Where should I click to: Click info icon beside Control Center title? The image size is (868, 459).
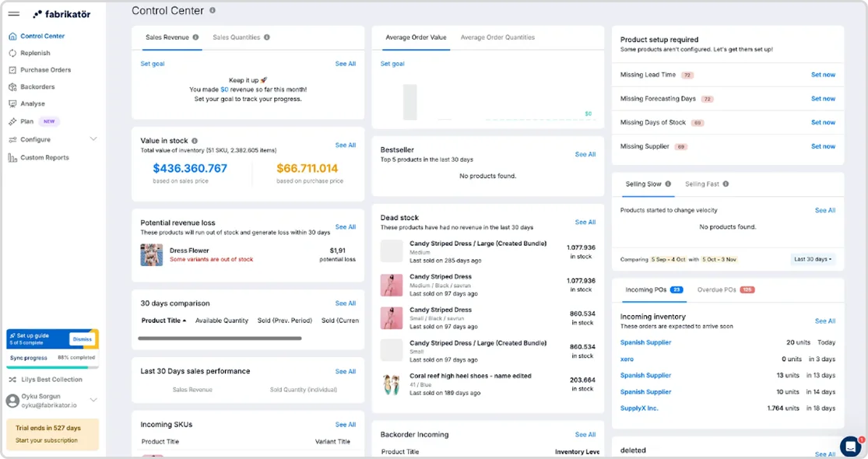213,11
